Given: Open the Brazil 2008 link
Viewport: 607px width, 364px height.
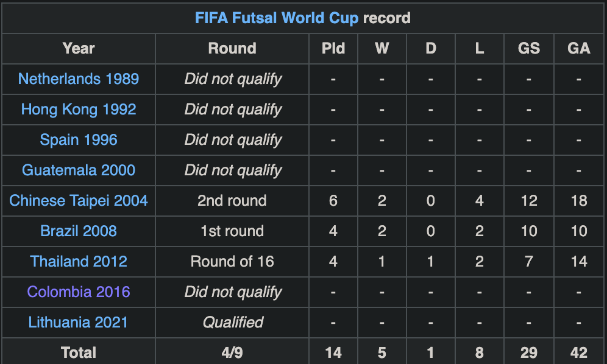Looking at the screenshot, I should [x=79, y=231].
